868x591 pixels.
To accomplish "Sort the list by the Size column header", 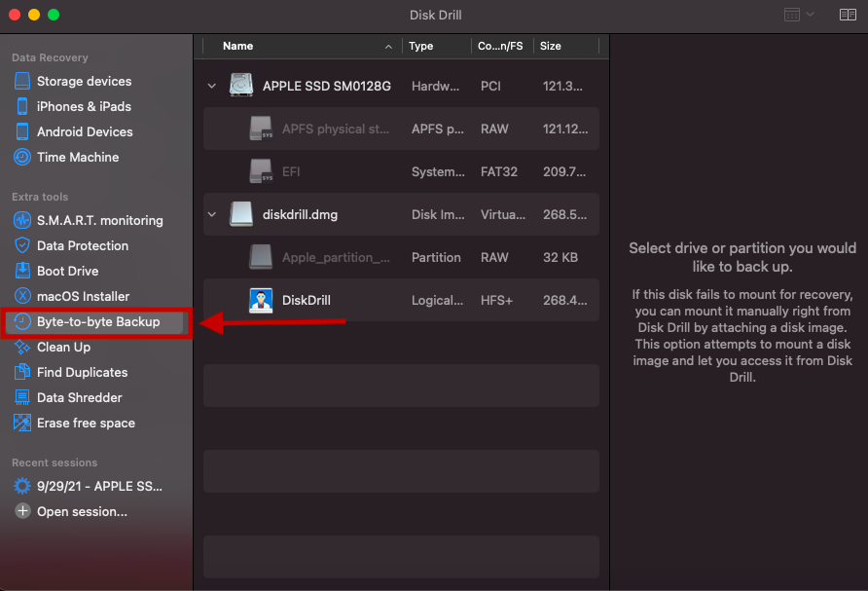I will pos(550,46).
